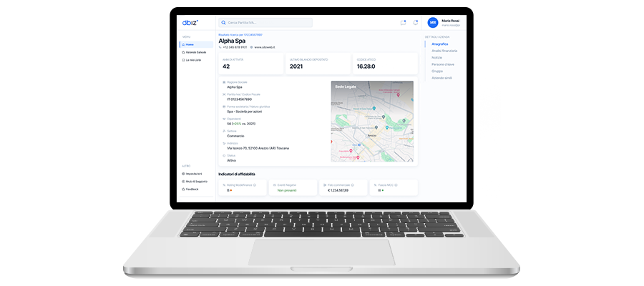644x286 pixels.
Task: Click the Ultimo bilancio depositato 2021 card
Action: (x=318, y=64)
